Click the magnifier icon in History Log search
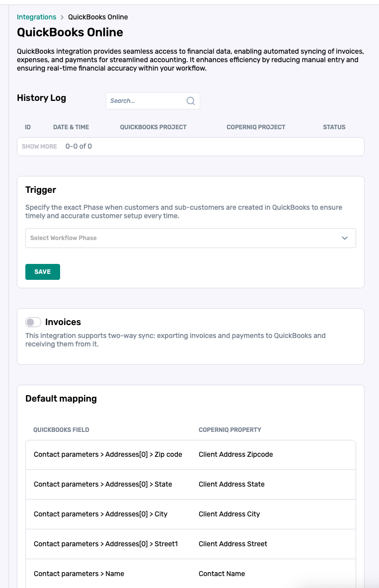 [190, 101]
